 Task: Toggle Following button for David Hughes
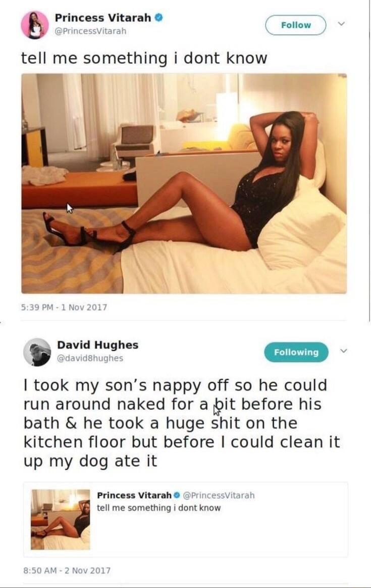296,352
